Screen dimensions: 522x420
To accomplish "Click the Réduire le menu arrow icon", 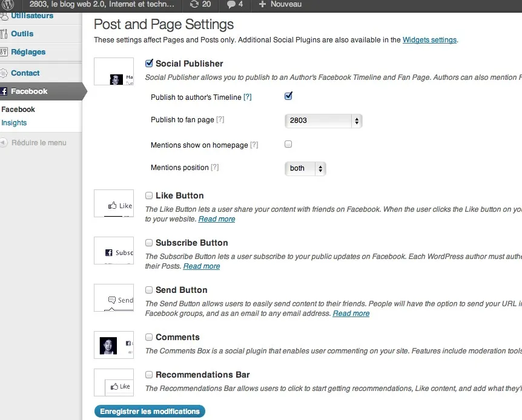I will click(x=3, y=142).
